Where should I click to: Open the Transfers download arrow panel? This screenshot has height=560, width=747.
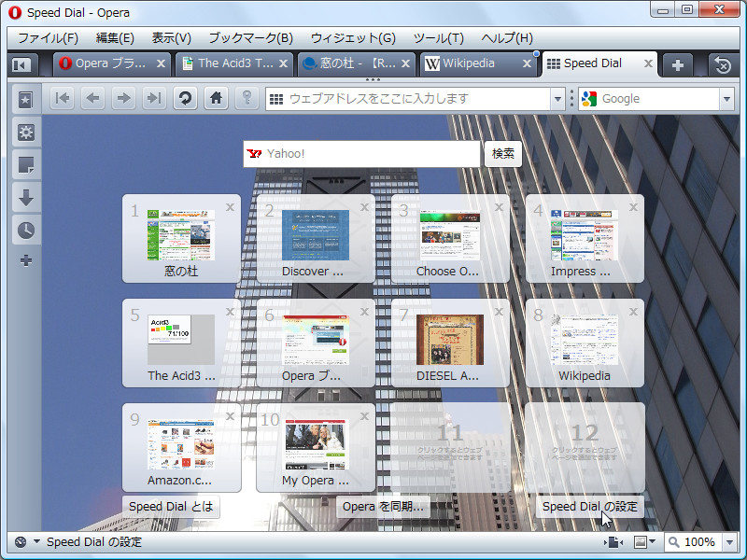(x=26, y=197)
